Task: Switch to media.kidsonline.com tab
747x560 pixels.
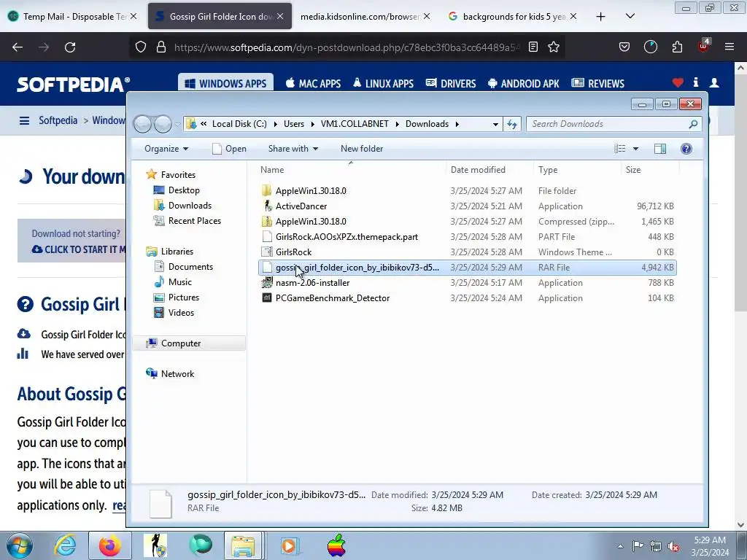Action: [x=360, y=16]
